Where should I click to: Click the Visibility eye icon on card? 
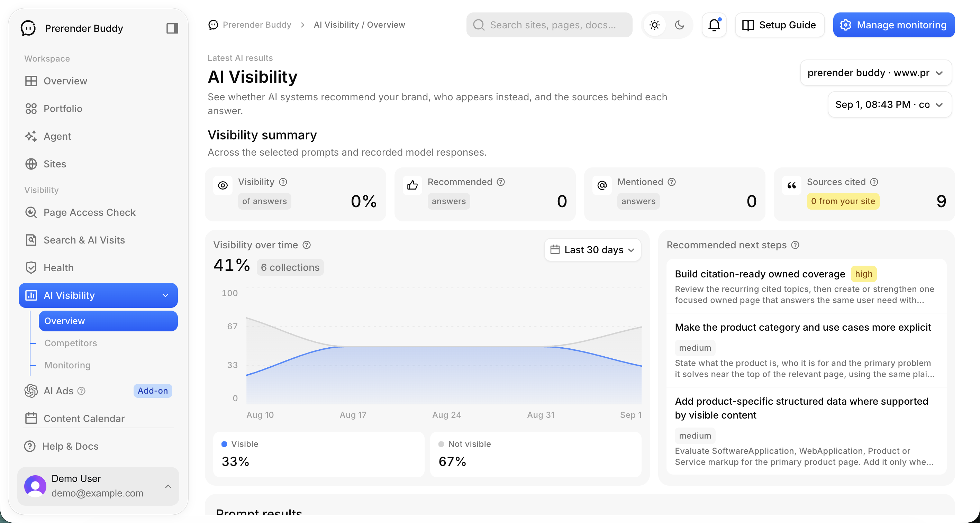coord(223,185)
